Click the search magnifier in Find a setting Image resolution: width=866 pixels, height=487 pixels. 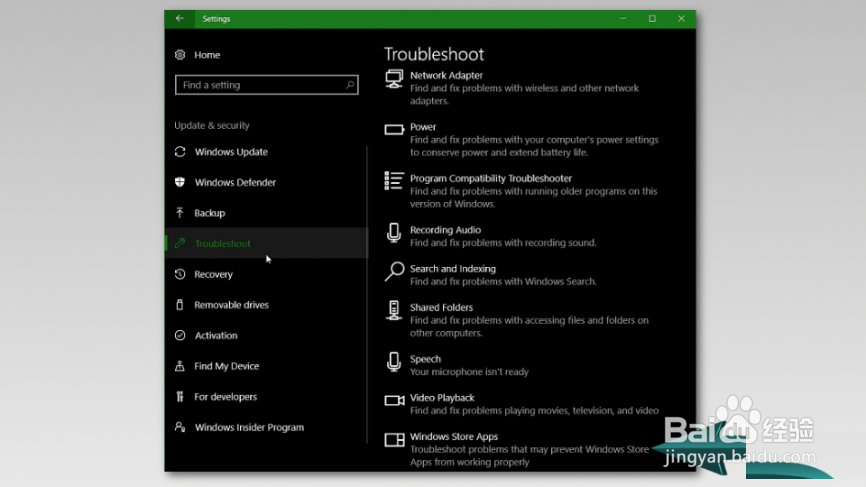point(350,85)
